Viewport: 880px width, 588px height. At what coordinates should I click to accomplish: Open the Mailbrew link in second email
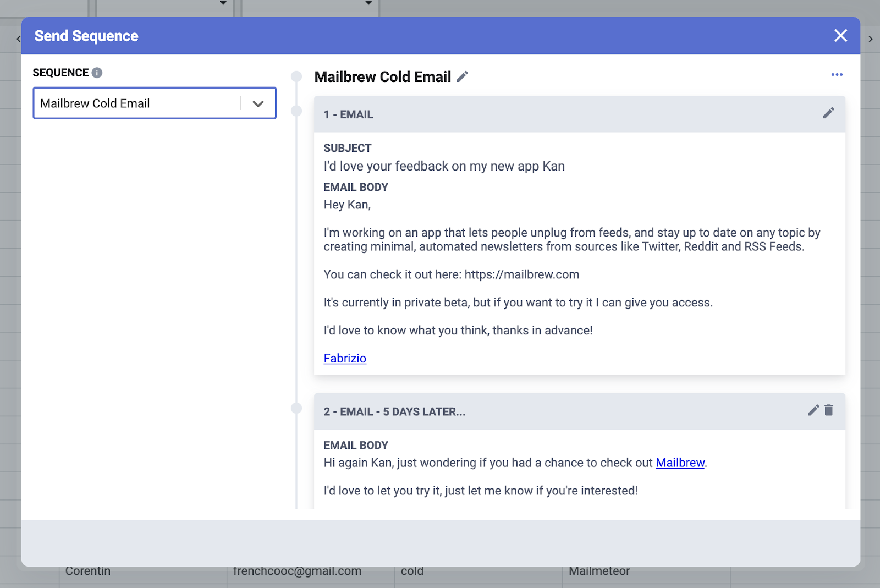[680, 463]
